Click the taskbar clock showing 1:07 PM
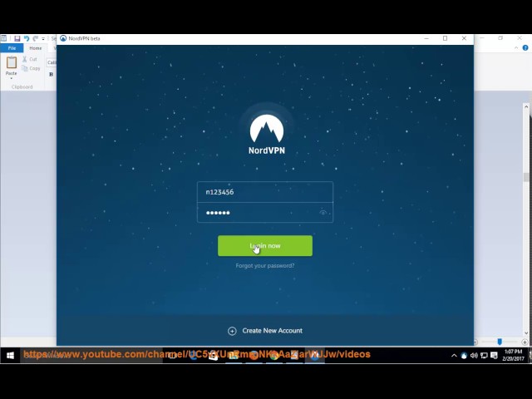This screenshot has width=532, height=399. point(513,355)
